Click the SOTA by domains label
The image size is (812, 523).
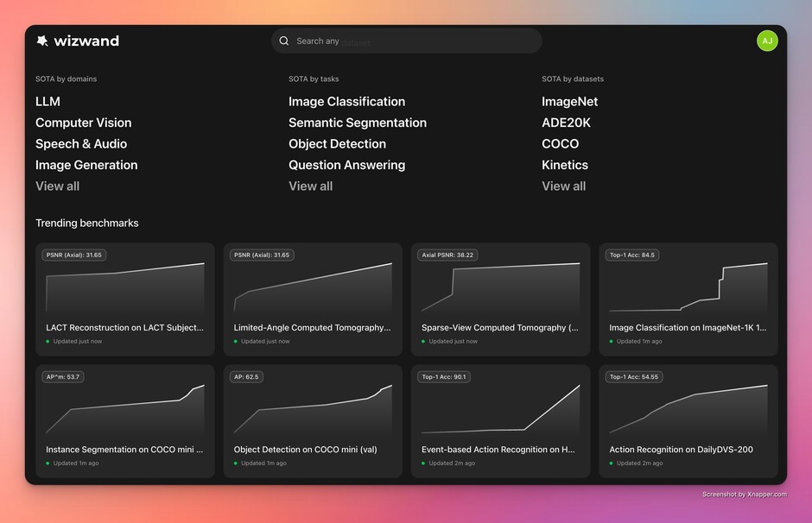[x=67, y=79]
